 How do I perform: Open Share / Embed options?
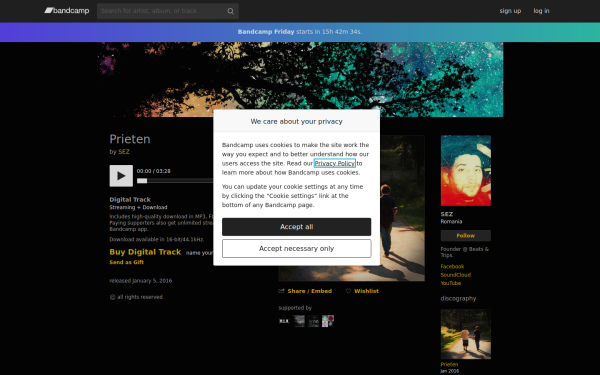[x=310, y=291]
